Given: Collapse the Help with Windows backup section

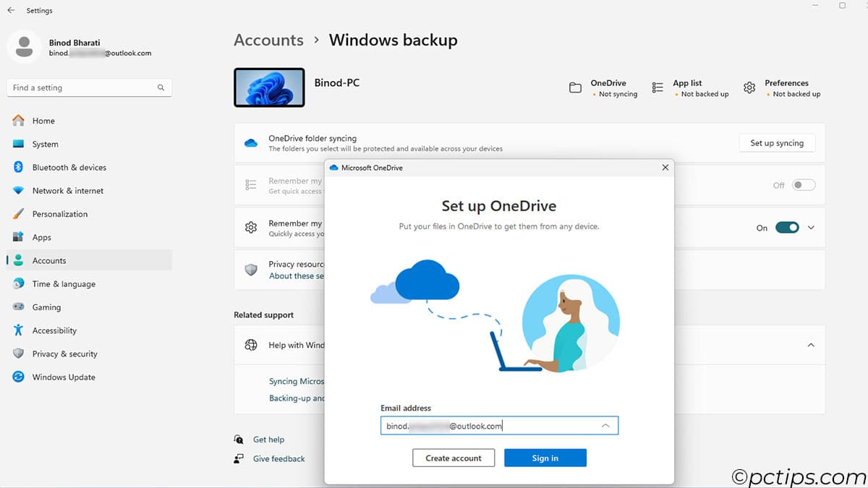Looking at the screenshot, I should tap(811, 345).
